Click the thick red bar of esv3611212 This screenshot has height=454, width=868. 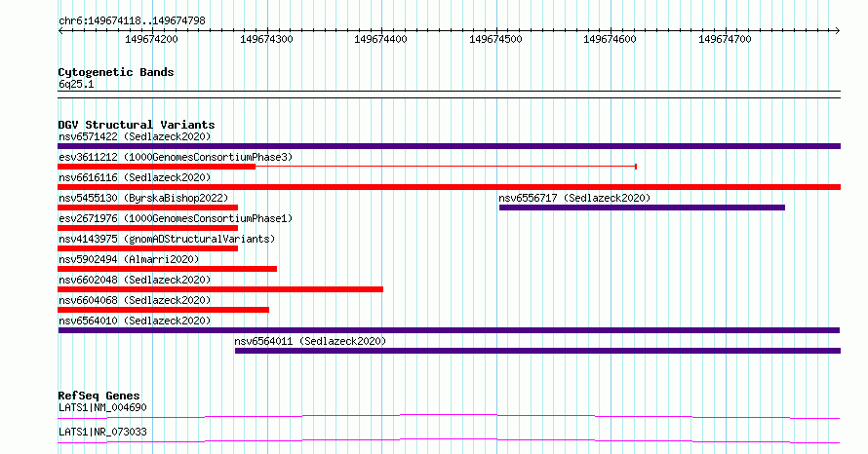(x=157, y=167)
